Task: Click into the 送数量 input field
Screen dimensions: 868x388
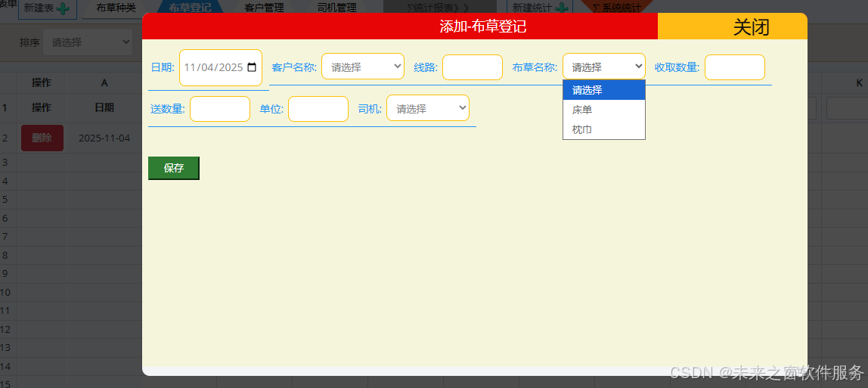Action: pos(220,108)
